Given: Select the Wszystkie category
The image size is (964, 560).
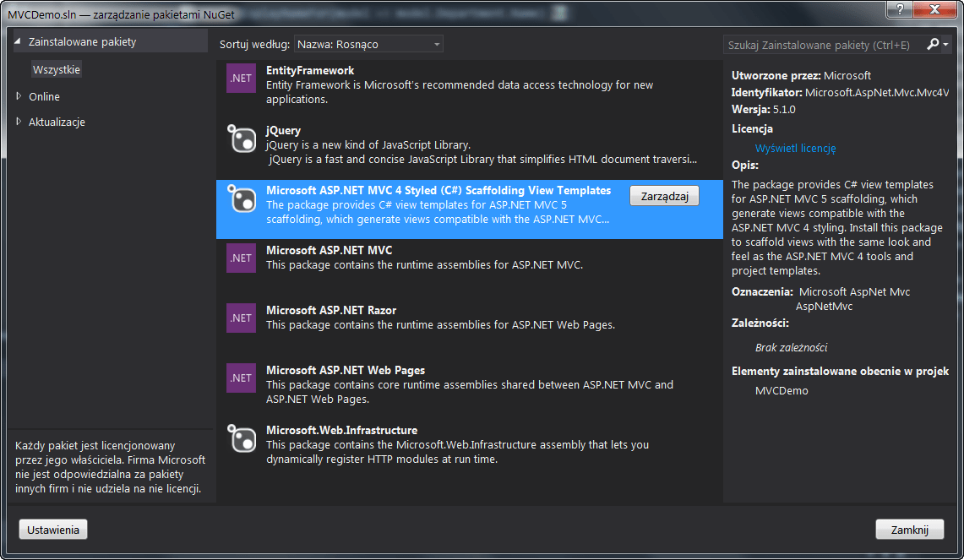Looking at the screenshot, I should click(x=57, y=69).
